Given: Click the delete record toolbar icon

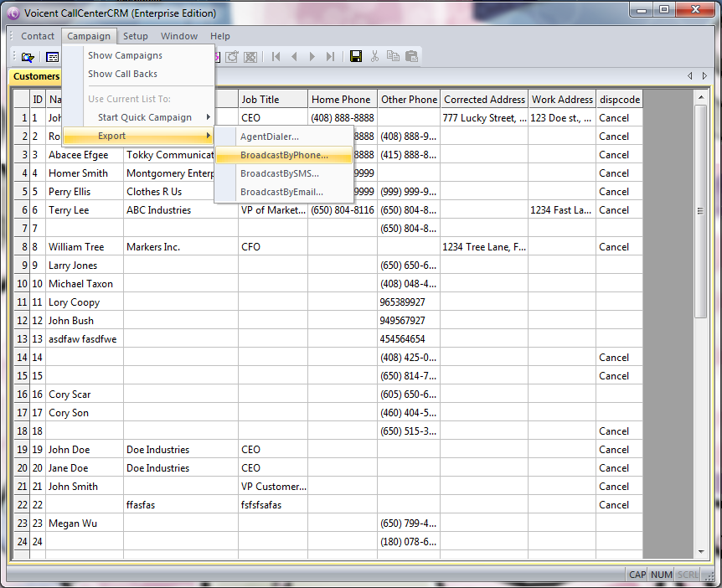Looking at the screenshot, I should click(x=250, y=57).
